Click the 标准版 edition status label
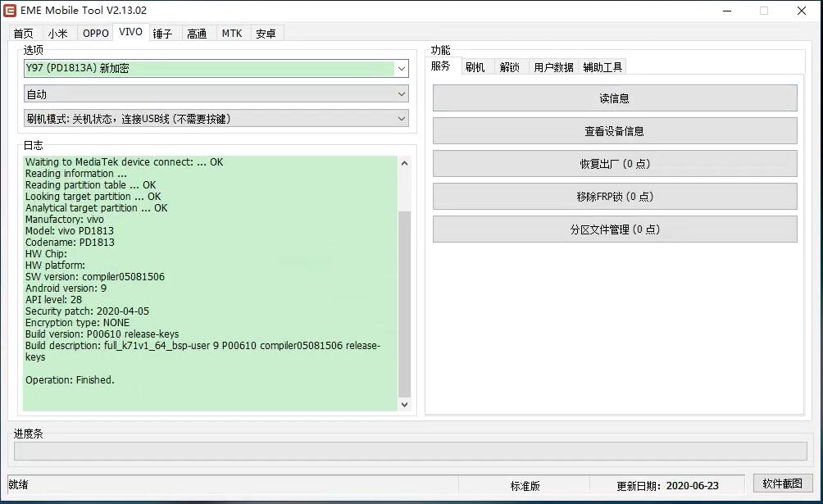Screen dimensions: 823x504 [525, 486]
